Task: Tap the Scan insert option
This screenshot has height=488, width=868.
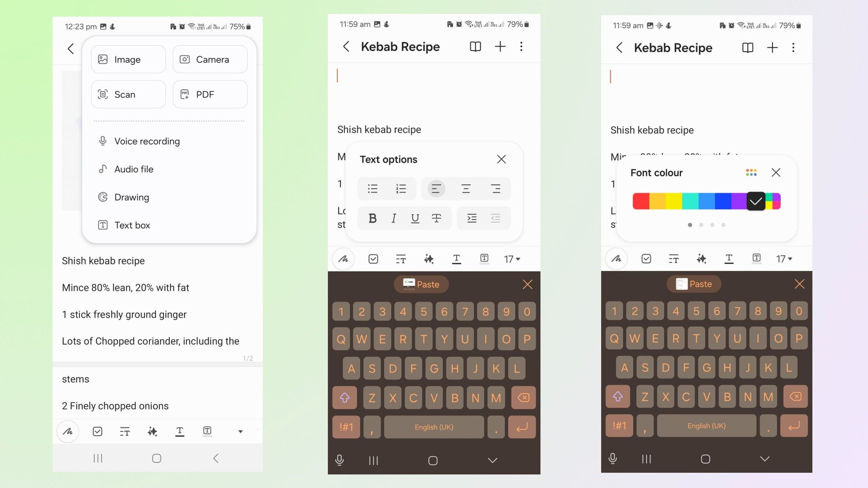Action: pyautogui.click(x=128, y=94)
